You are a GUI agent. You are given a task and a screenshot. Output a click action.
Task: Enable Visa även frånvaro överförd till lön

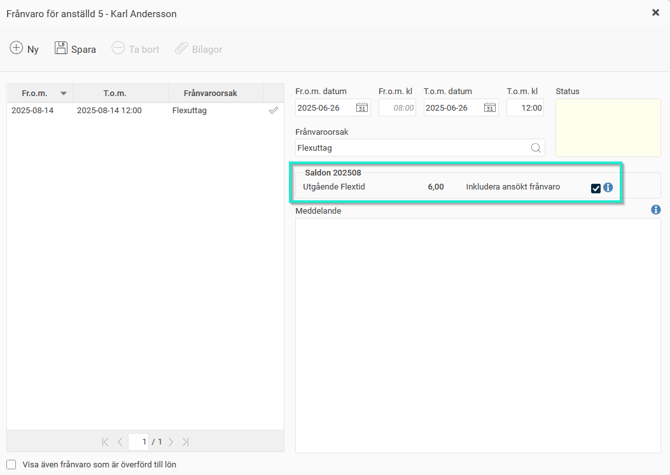coord(12,465)
